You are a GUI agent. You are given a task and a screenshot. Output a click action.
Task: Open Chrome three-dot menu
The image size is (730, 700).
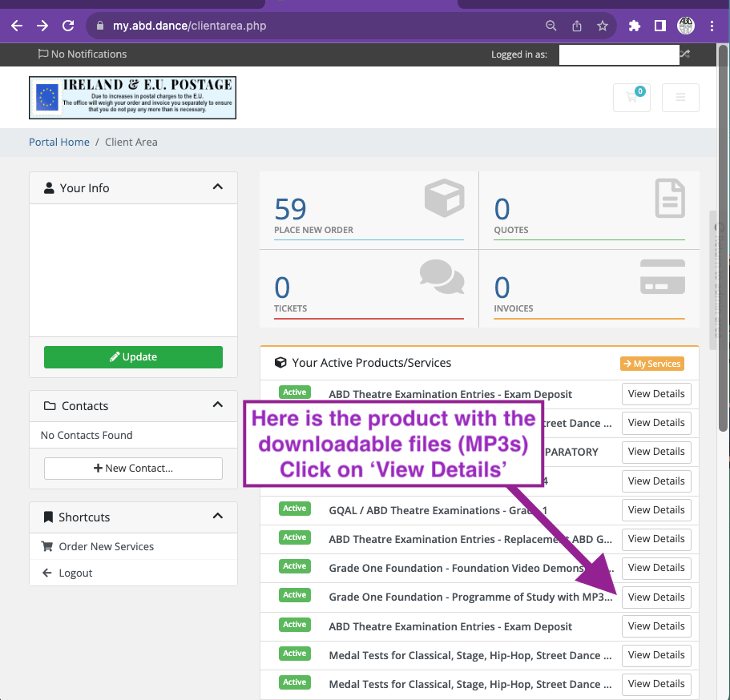(x=712, y=26)
